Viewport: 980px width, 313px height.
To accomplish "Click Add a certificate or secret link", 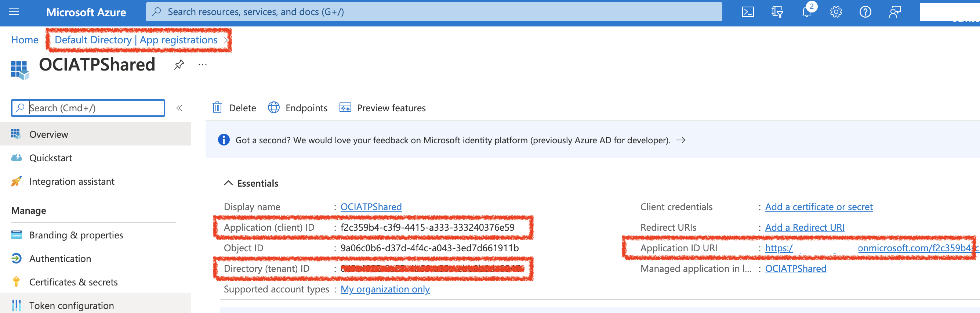I will tap(819, 207).
